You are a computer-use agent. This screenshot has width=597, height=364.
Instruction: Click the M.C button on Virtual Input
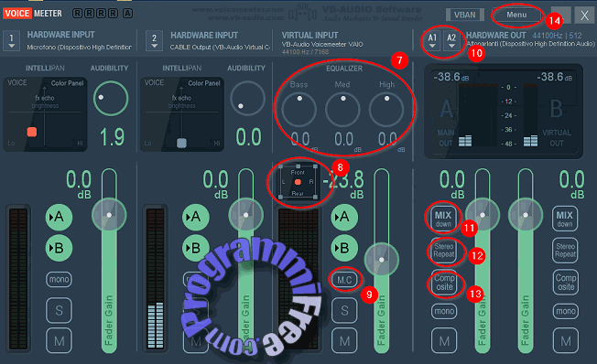344,280
